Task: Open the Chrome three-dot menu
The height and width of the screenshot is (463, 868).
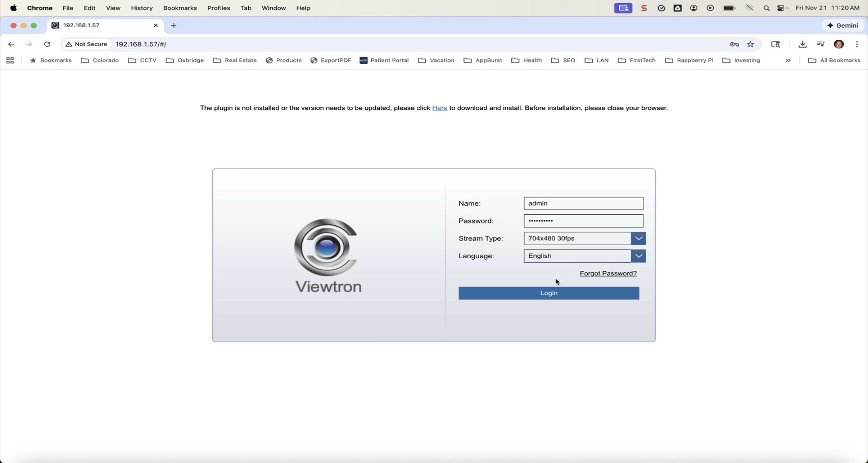Action: tap(857, 44)
